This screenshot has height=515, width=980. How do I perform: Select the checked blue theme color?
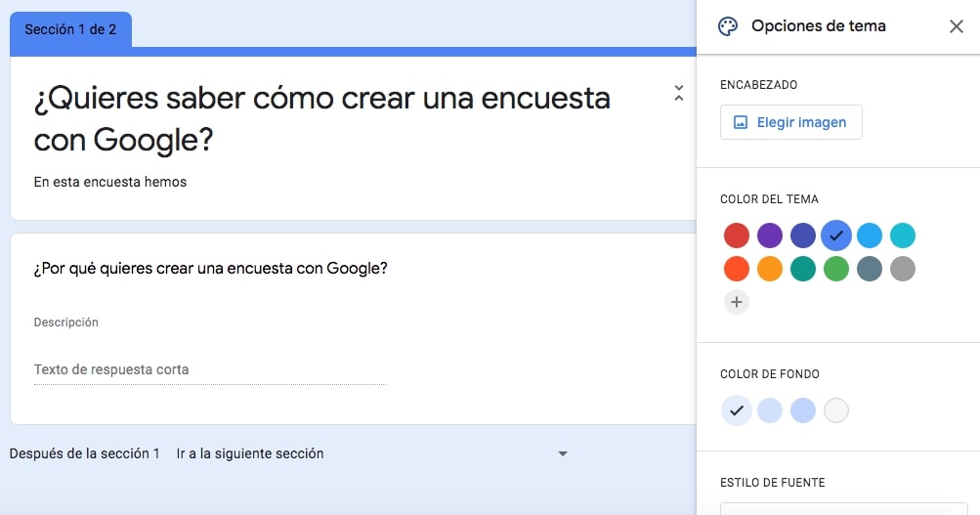[x=836, y=236]
